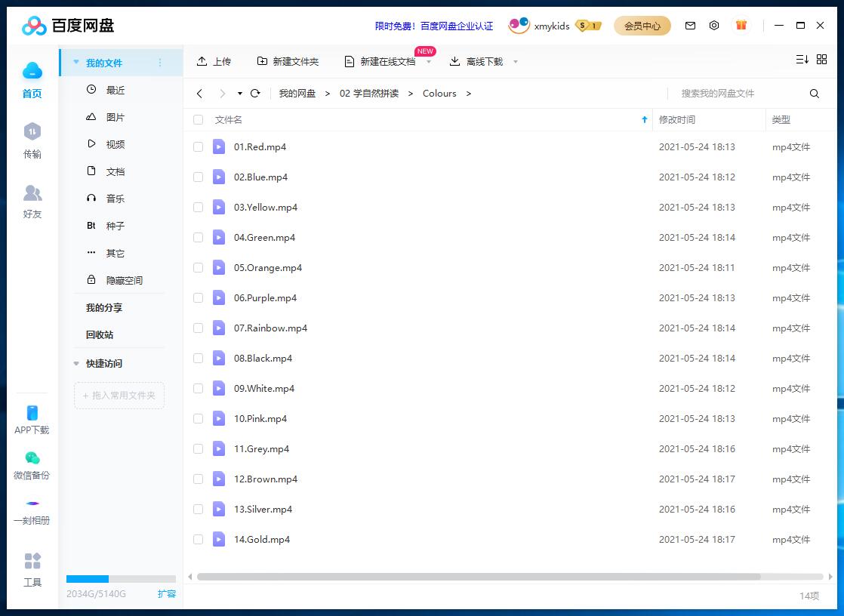844x616 pixels.
Task: Click the refresh icon in navigation bar
Action: [x=255, y=94]
